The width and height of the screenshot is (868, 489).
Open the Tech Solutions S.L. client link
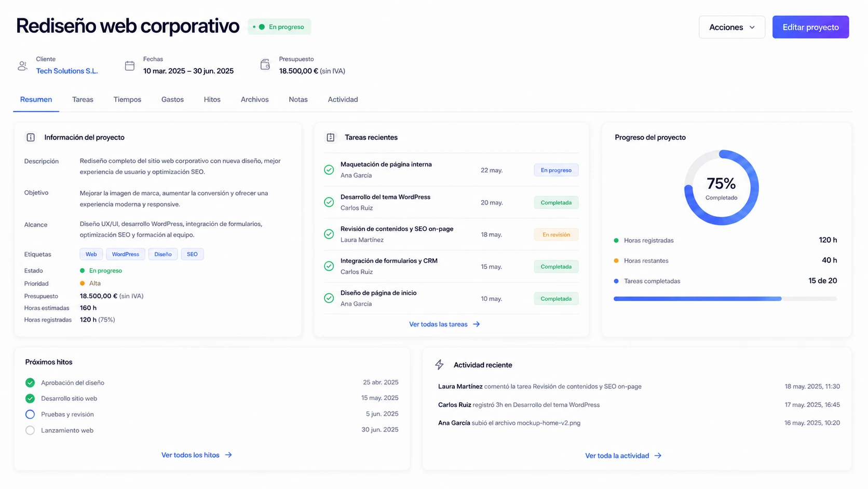click(67, 71)
